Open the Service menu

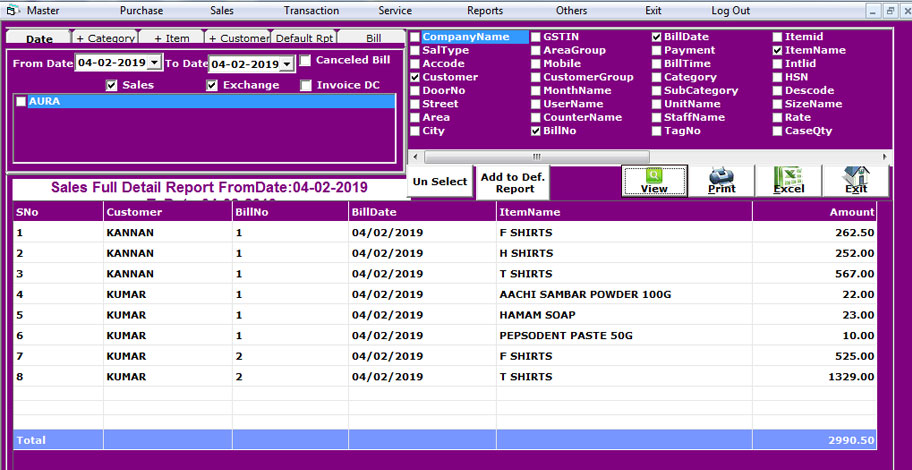click(395, 10)
